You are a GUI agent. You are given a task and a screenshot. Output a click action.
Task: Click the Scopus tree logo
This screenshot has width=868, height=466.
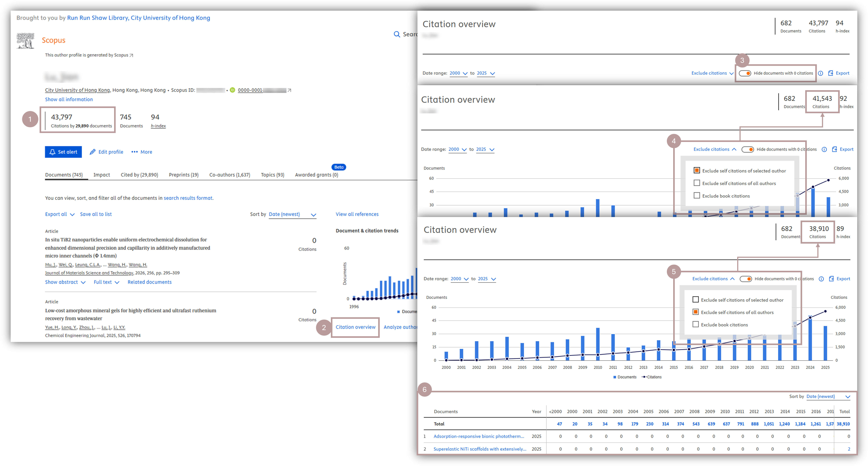pyautogui.click(x=25, y=41)
